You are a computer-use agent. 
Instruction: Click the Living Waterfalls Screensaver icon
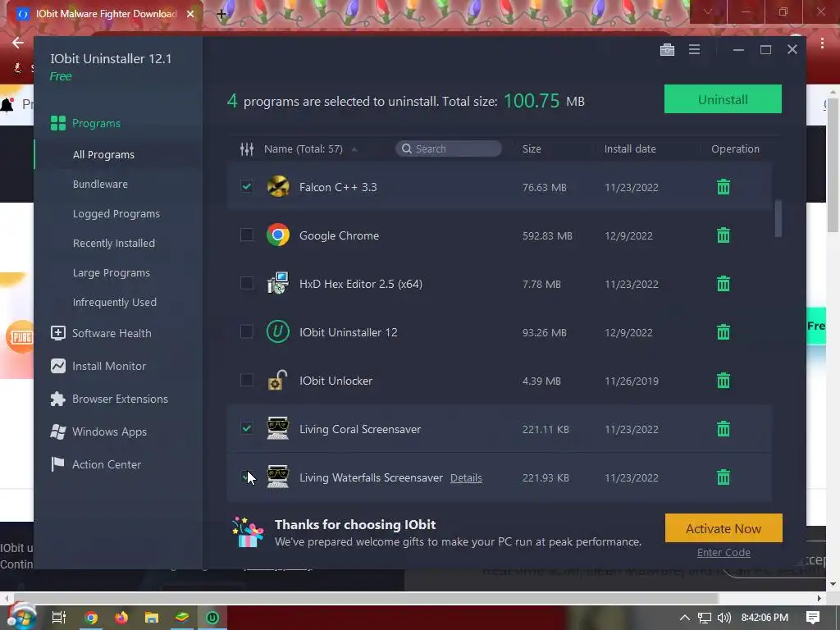click(x=277, y=477)
